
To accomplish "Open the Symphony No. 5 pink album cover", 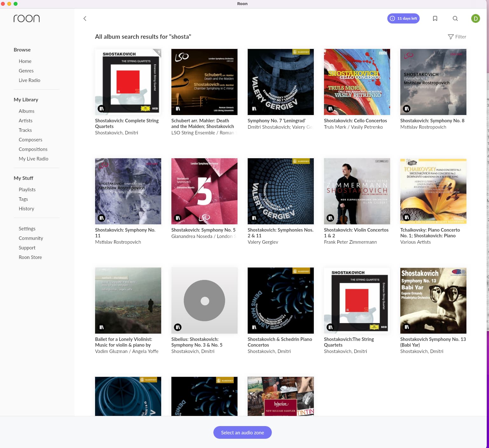I will coord(204,191).
